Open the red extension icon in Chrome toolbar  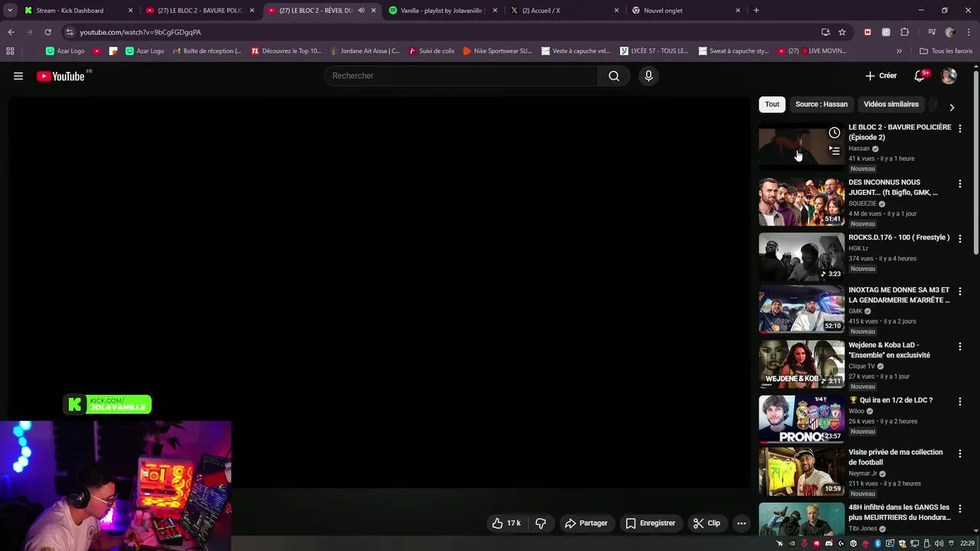coord(867,32)
